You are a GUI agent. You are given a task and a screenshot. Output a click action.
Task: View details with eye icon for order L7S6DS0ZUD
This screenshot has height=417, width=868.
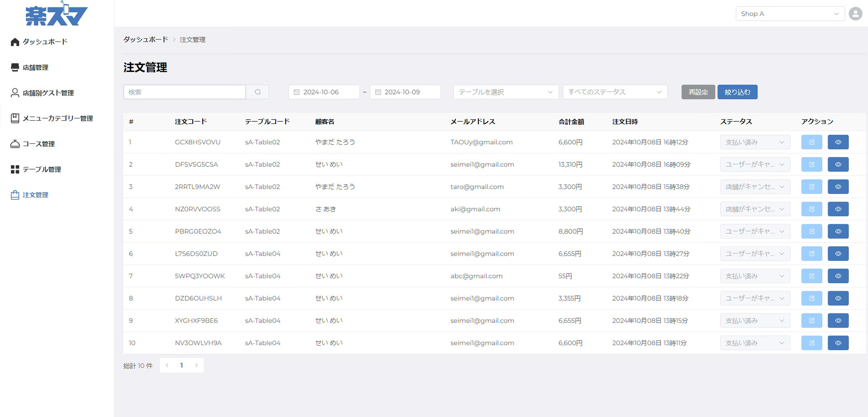(x=838, y=254)
